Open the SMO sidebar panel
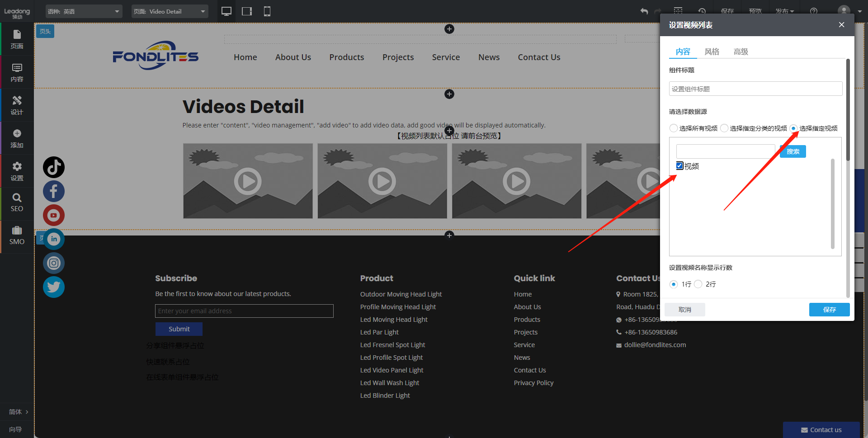868x438 pixels. tap(17, 235)
